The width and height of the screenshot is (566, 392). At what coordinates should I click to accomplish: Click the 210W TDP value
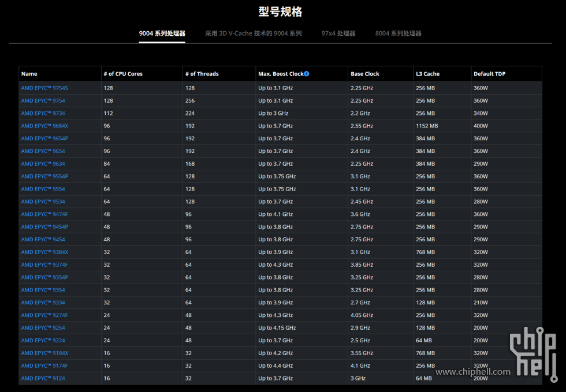(x=481, y=303)
